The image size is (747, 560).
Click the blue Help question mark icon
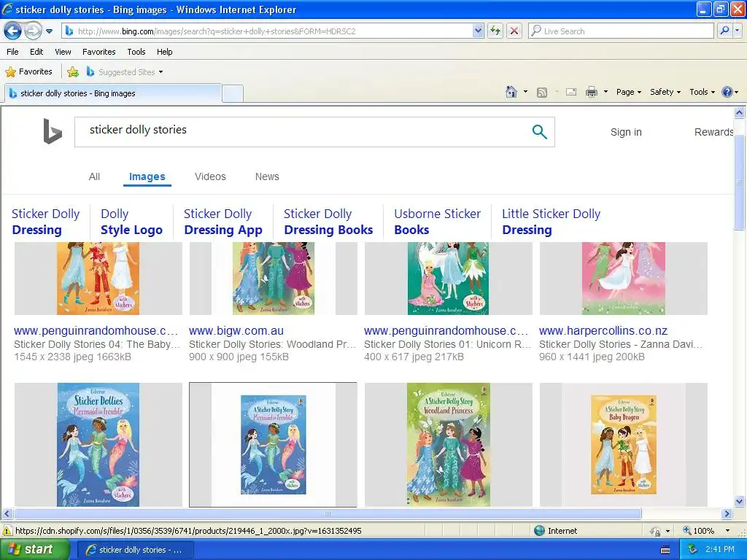(x=727, y=92)
